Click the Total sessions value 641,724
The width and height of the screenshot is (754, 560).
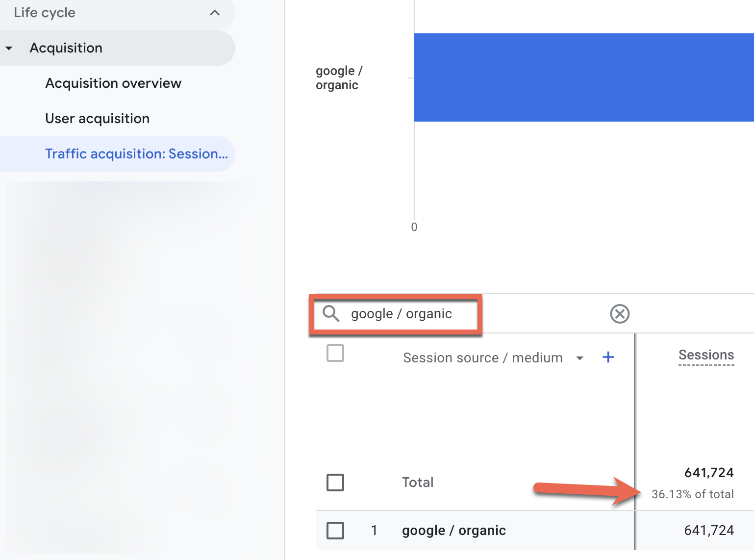(709, 473)
